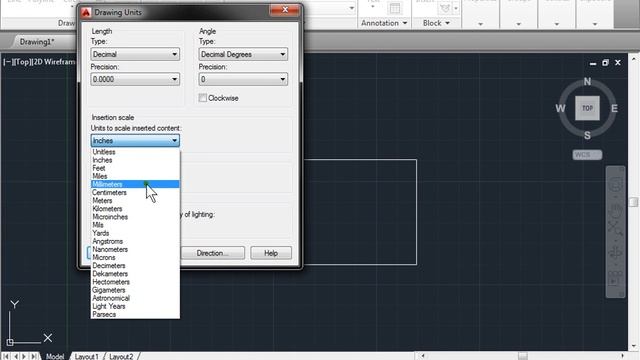
Task: Click the horizontal scrollbar thumb
Action: pos(523,356)
